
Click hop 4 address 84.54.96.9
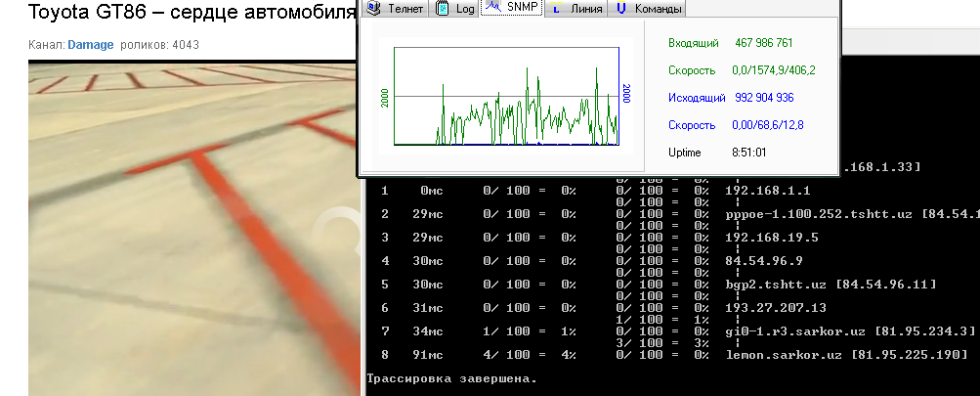764,261
